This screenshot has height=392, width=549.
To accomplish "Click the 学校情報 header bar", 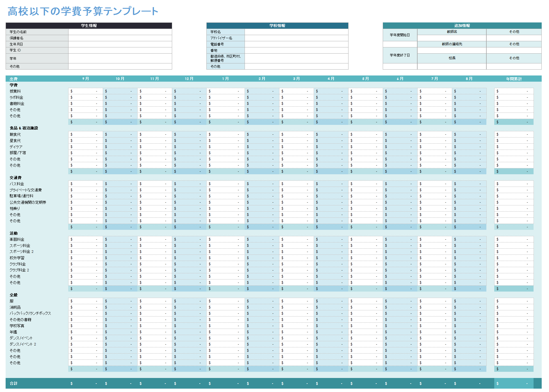I will click(x=277, y=26).
